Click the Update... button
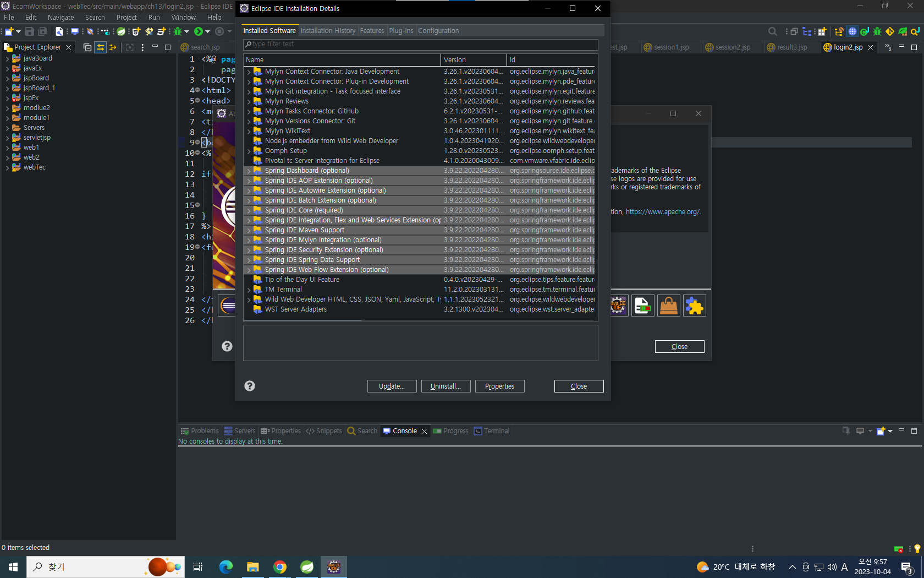Viewport: 924px width, 578px height. (x=392, y=386)
